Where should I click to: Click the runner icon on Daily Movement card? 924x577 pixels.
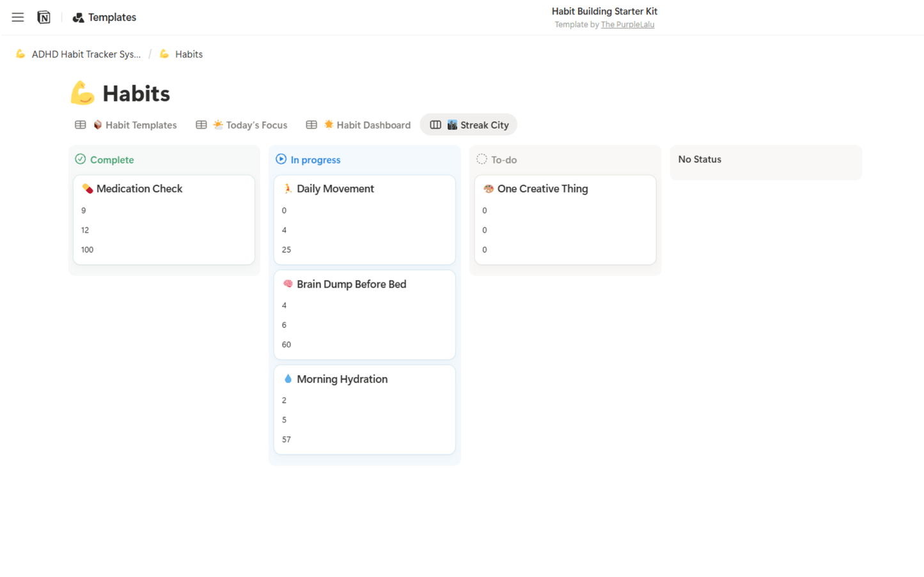[288, 188]
